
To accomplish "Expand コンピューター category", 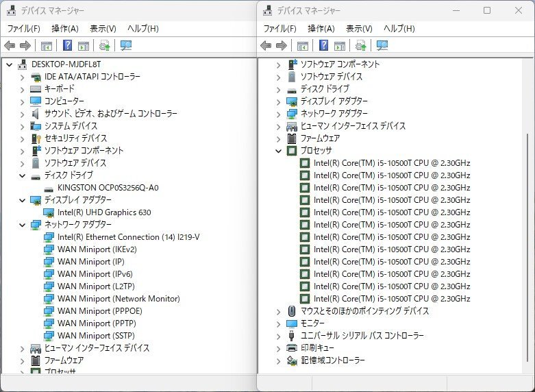I will (x=22, y=102).
